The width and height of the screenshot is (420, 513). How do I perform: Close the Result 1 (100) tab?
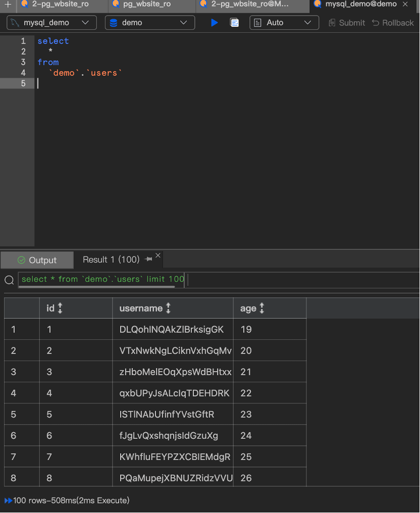[158, 255]
